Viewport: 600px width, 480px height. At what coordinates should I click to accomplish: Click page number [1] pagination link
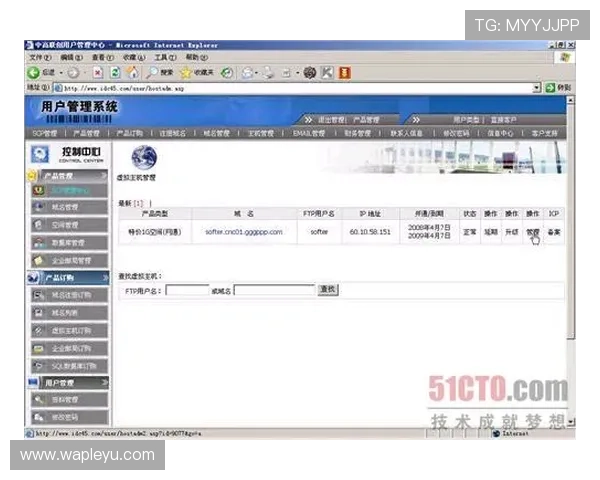pos(139,203)
